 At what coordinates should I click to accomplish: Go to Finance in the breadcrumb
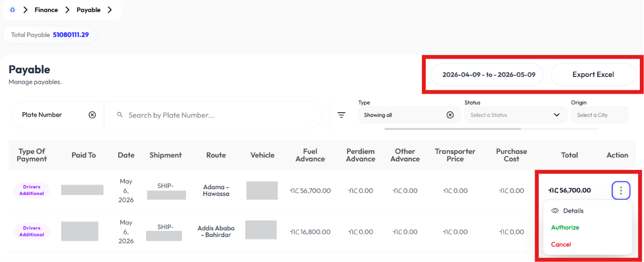46,9
